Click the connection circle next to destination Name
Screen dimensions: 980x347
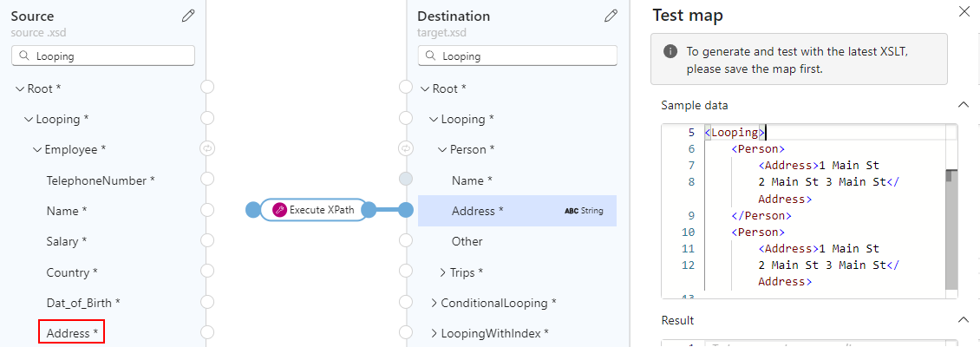pos(405,180)
